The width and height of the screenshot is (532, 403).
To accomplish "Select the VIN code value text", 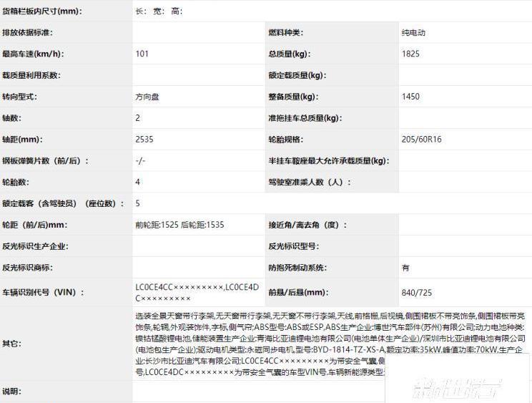I will click(x=197, y=292).
